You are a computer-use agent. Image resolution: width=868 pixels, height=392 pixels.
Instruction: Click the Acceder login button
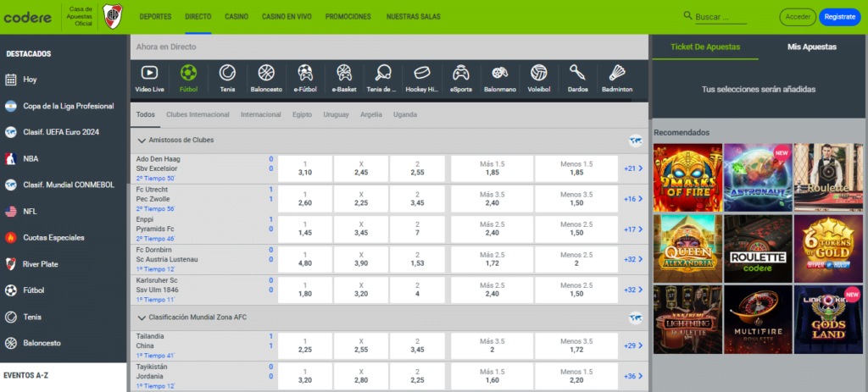(798, 17)
